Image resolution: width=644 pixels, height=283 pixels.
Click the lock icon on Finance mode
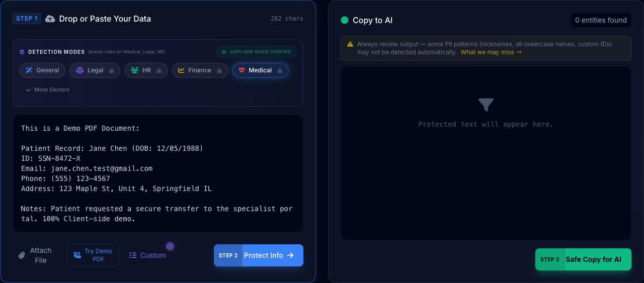pos(219,71)
